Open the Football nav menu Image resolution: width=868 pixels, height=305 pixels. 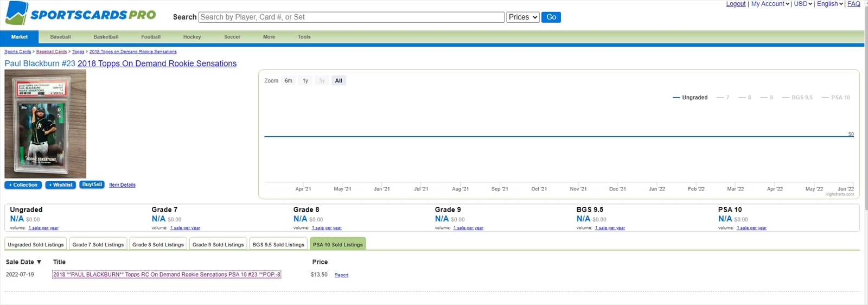(151, 37)
